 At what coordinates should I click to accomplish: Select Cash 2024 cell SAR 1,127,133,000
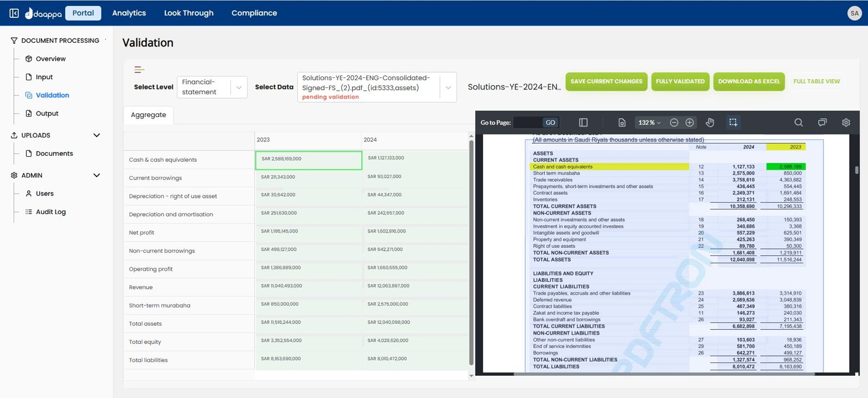(x=414, y=159)
